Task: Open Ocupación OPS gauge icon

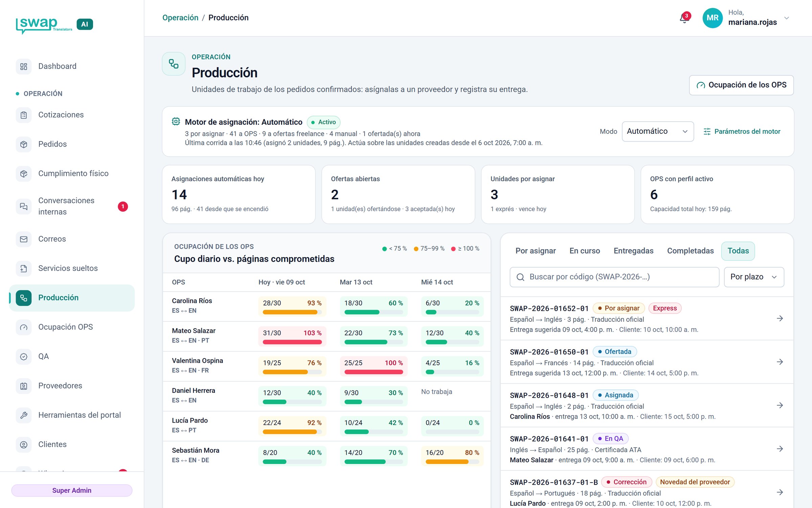Action: click(x=23, y=327)
